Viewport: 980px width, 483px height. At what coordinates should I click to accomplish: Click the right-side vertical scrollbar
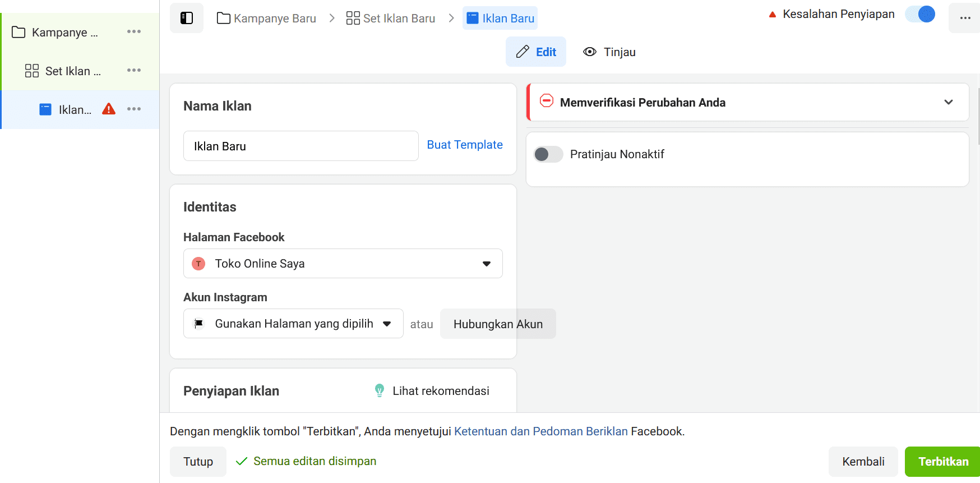978,116
